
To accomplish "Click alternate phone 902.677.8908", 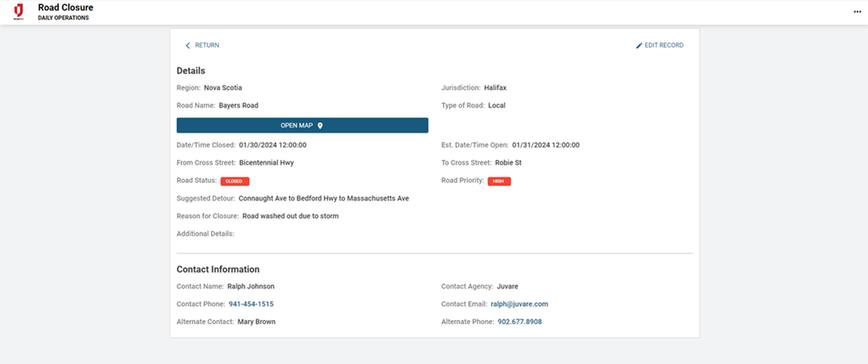I will (519, 322).
